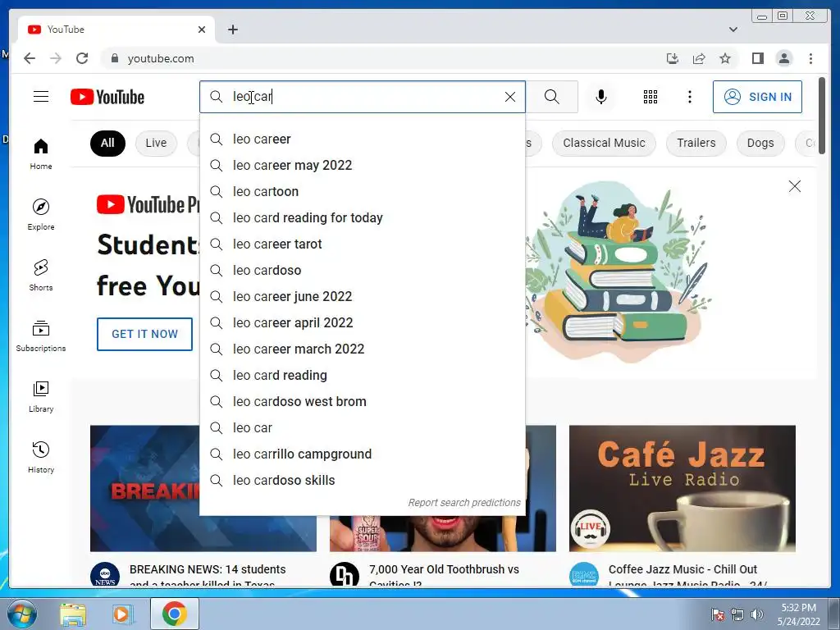Choose suggestion "leo cardoso west brom"

[x=363, y=401]
